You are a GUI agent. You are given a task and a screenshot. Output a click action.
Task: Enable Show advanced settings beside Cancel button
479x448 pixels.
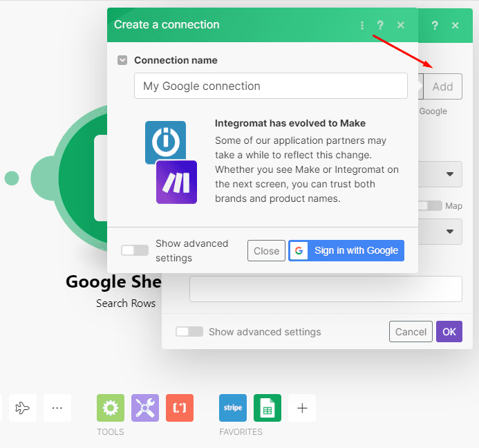point(189,332)
